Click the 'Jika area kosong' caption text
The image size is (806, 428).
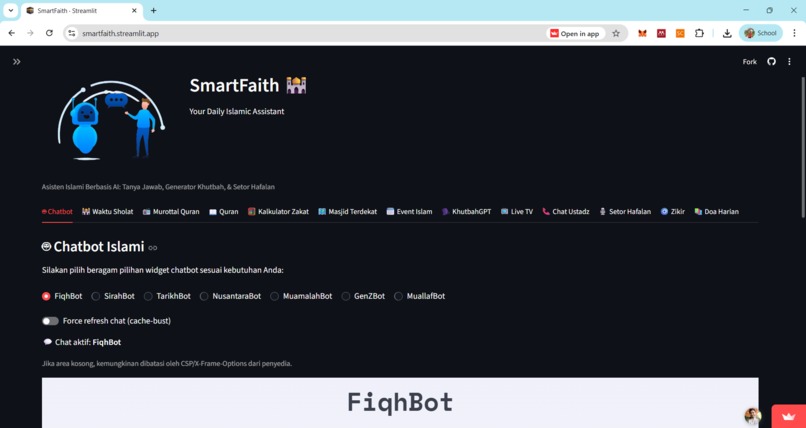click(167, 364)
